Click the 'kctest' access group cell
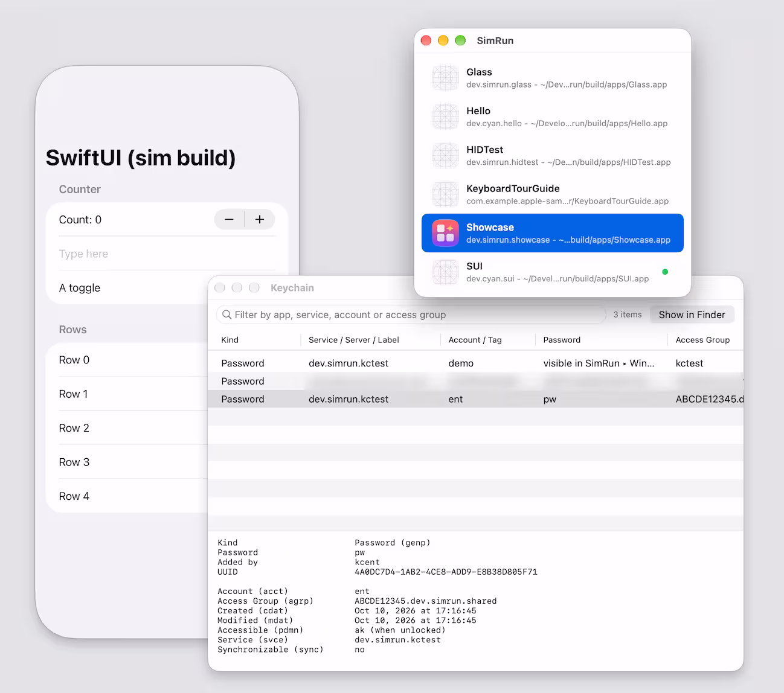The width and height of the screenshot is (784, 693). [689, 363]
